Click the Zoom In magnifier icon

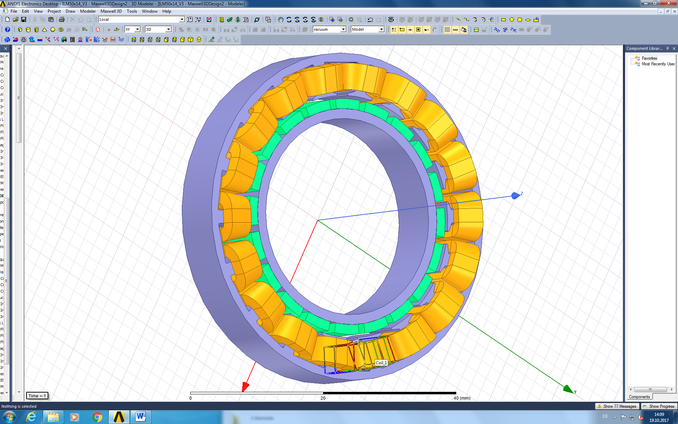pyautogui.click(x=352, y=19)
